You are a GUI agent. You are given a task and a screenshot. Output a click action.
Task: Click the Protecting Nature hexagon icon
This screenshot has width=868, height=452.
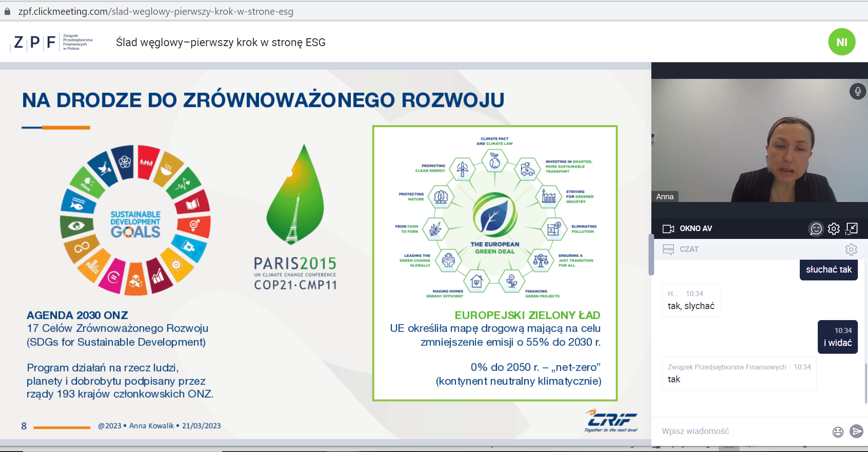441,197
